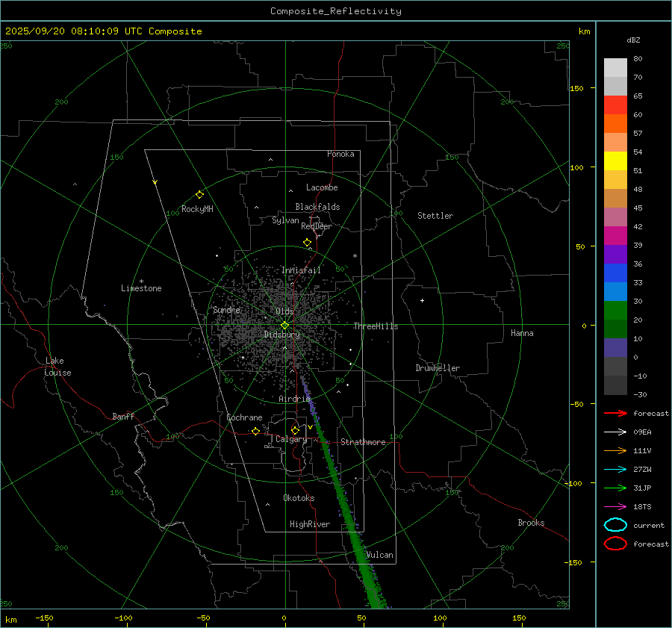Select the yellow diamond marker near RedDeer
Image resolution: width=672 pixels, height=628 pixels.
click(x=307, y=243)
